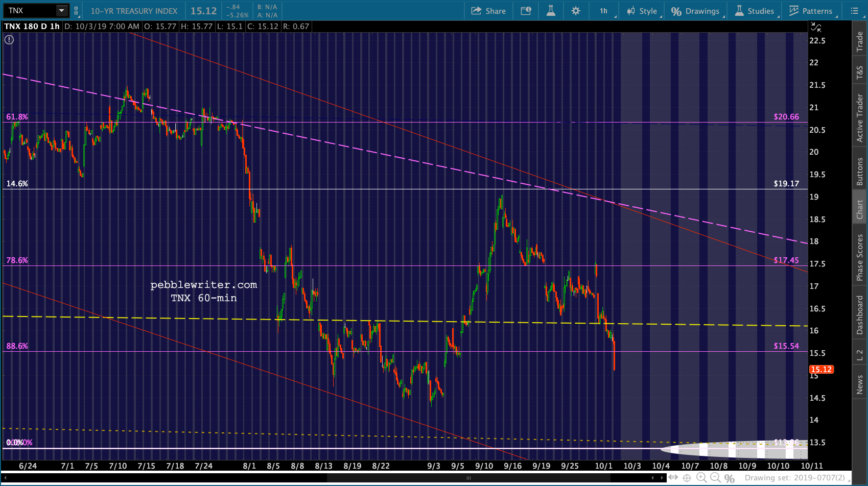Click the crosshair pan icon
This screenshot has width=868, height=486.
pos(687,478)
